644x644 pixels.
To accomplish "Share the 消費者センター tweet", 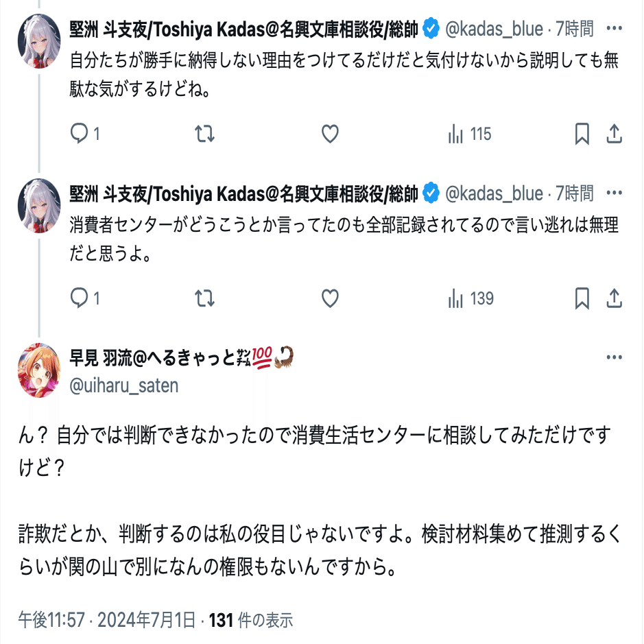I will (615, 298).
